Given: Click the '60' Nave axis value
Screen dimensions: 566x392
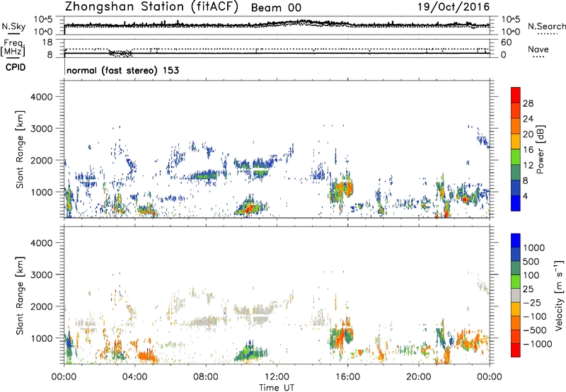Looking at the screenshot, I should [506, 42].
